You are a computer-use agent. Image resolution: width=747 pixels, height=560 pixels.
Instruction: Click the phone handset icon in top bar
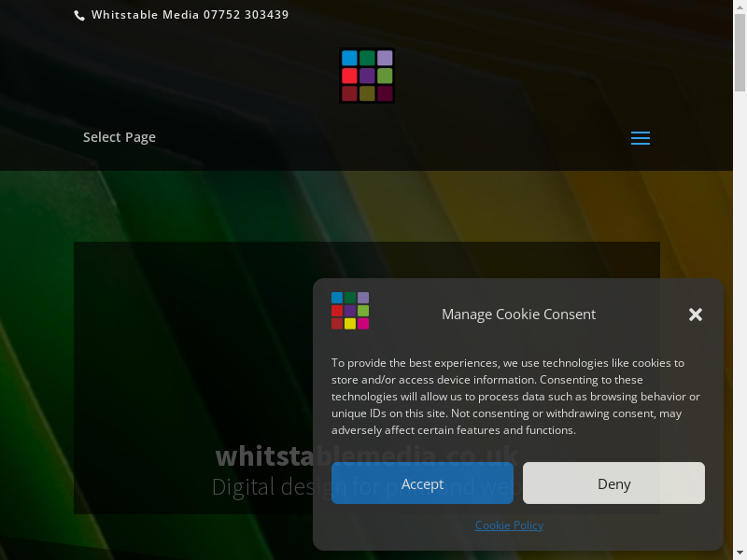[79, 16]
